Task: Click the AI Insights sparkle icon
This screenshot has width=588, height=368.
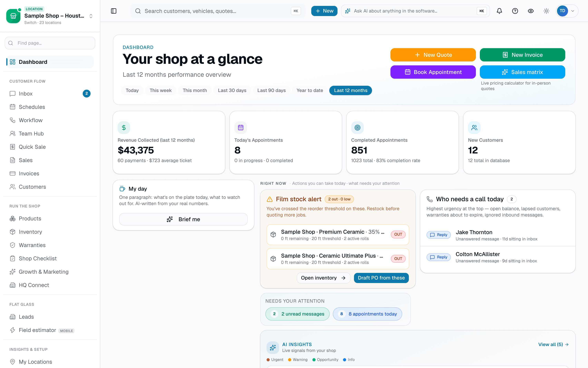Action: coord(273,347)
